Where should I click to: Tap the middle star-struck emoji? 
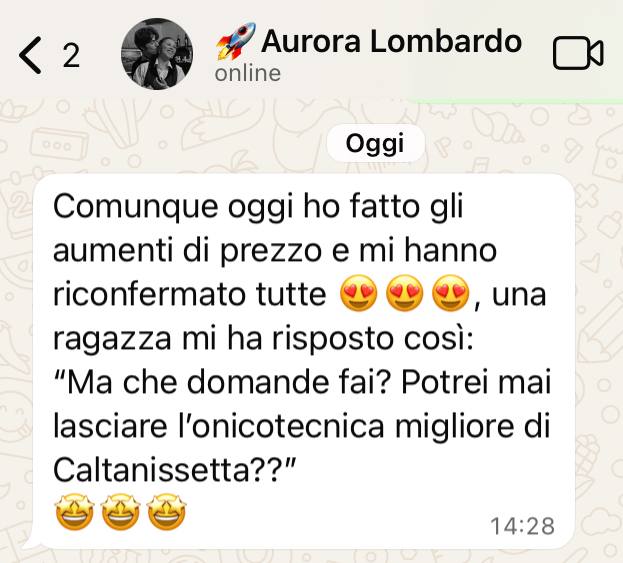[121, 512]
